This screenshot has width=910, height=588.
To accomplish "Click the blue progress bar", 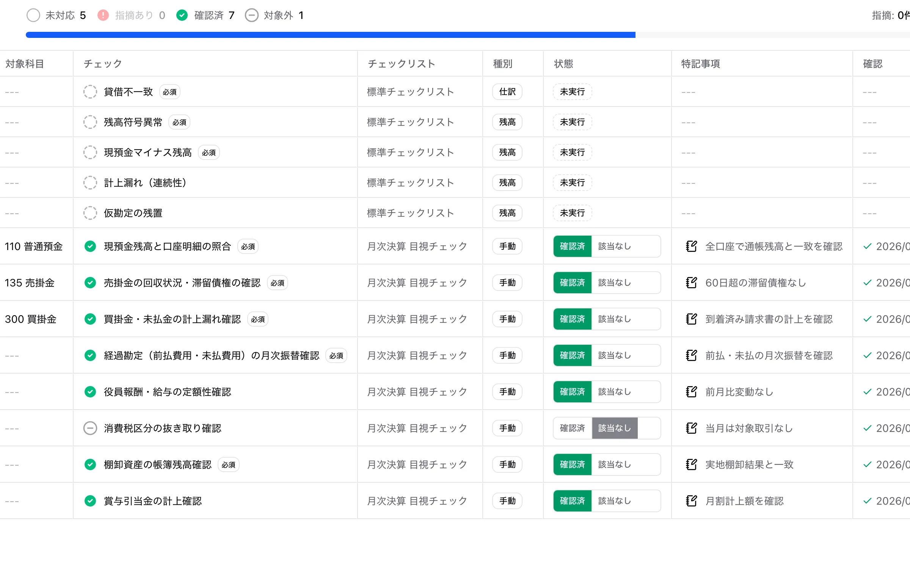I will (x=331, y=35).
